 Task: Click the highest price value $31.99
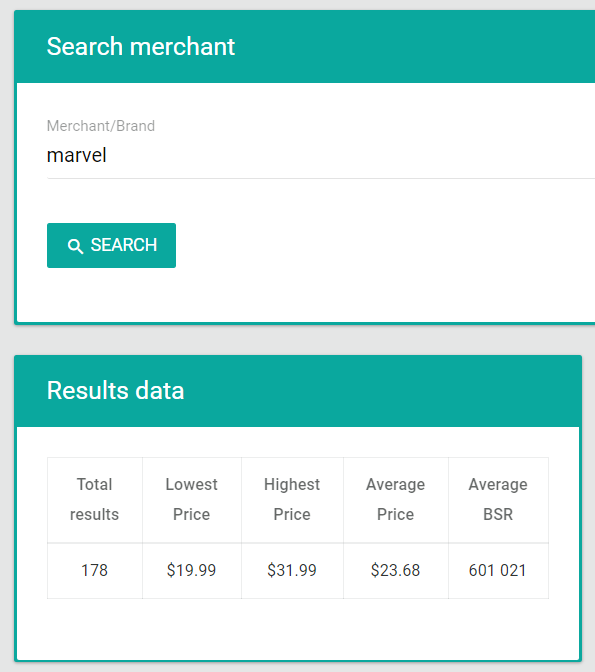tap(292, 570)
